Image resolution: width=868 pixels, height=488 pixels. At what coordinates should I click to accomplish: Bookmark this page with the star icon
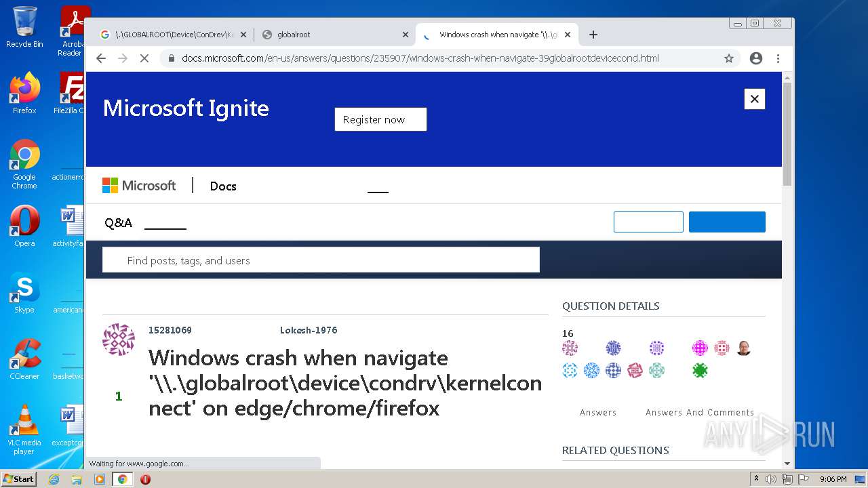click(729, 58)
